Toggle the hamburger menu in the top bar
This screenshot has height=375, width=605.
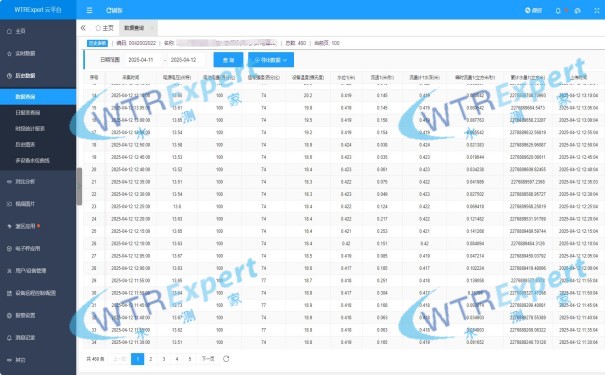tap(90, 10)
